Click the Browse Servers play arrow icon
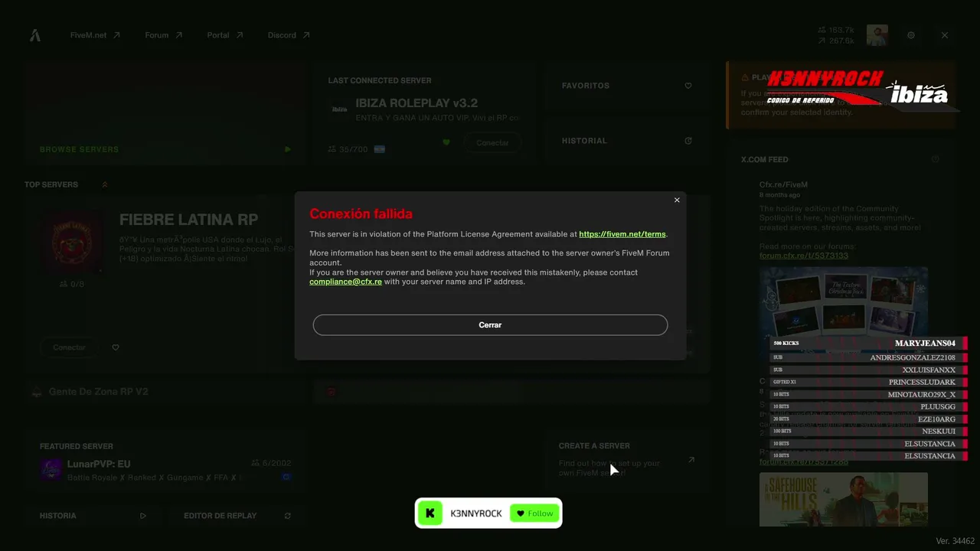Screen dimensions: 980x551 pos(288,149)
